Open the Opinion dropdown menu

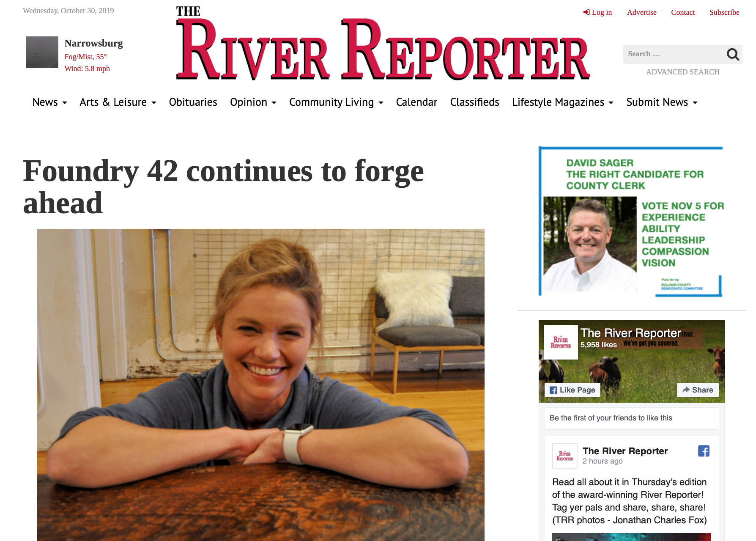coord(253,102)
